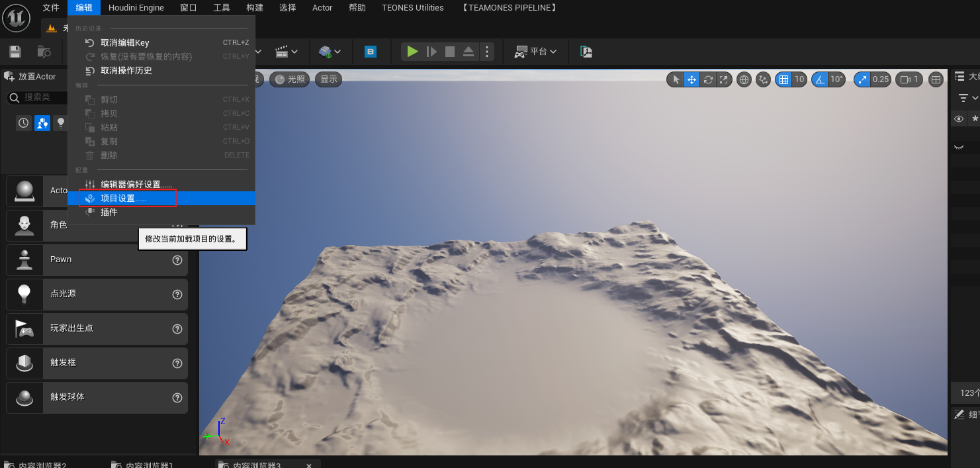Toggle the outliner eye visibility column

click(x=958, y=119)
